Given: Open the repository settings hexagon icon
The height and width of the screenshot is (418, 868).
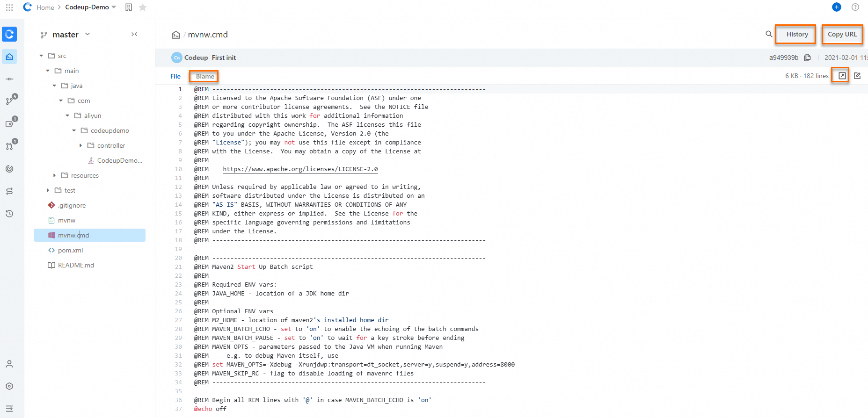Looking at the screenshot, I should tap(9, 386).
